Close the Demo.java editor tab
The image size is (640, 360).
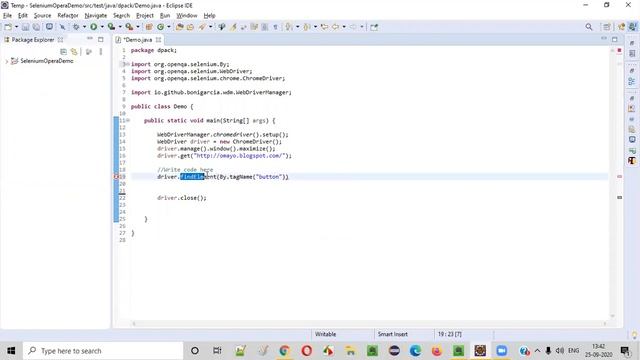pos(158,40)
